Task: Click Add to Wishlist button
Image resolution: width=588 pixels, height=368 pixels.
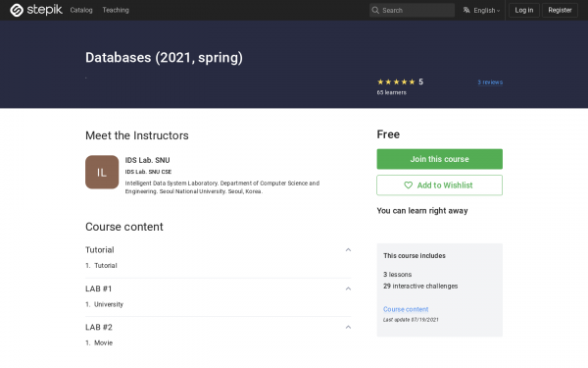Action: (439, 185)
